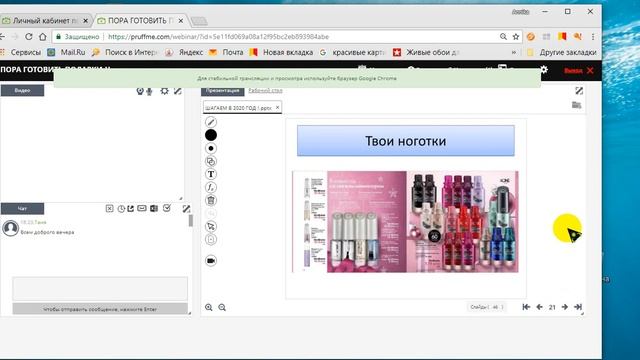Open the slides count dropdown
Viewport: 640px width, 360px height.
click(x=487, y=307)
